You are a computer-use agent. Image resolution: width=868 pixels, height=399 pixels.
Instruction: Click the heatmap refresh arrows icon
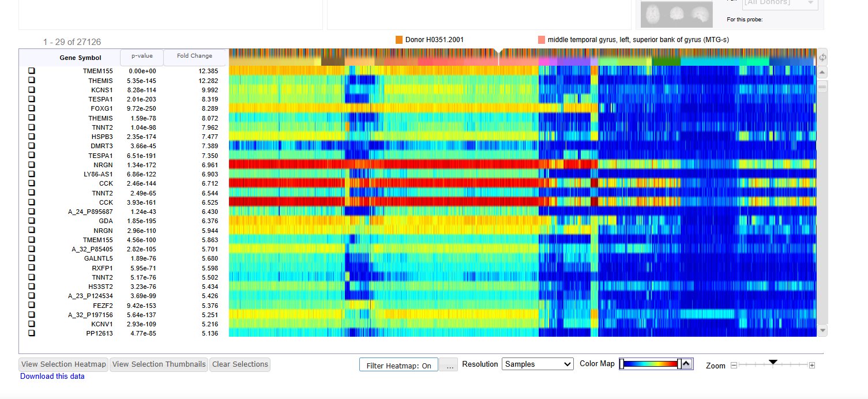point(822,57)
